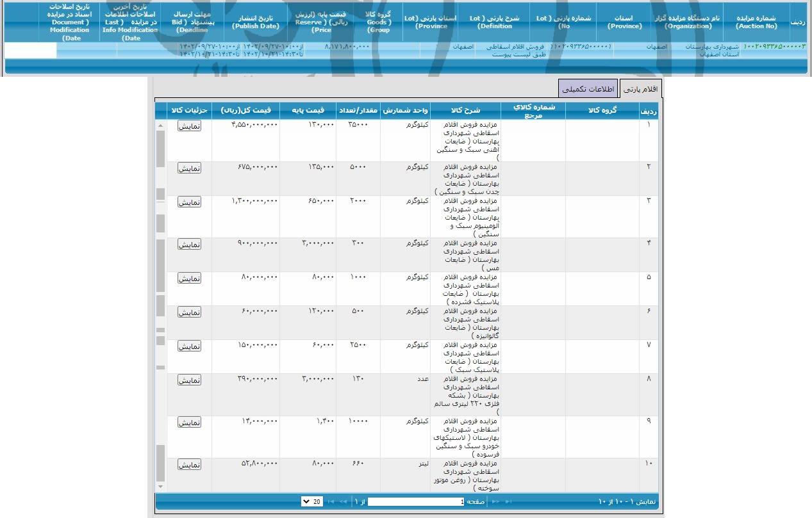Open نمایش for the compressed plastic scrap row
Viewport: 812px width, 518px height.
[190, 278]
